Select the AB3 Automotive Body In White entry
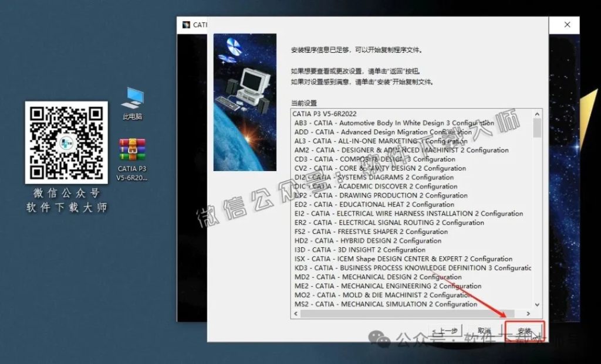This screenshot has height=364, width=601. (x=381, y=123)
